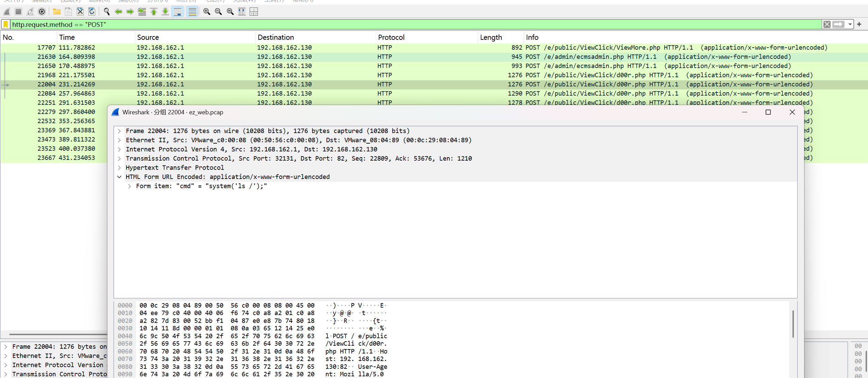Click the Zoom in toolbar icon
The width and height of the screenshot is (868, 378).
click(206, 12)
